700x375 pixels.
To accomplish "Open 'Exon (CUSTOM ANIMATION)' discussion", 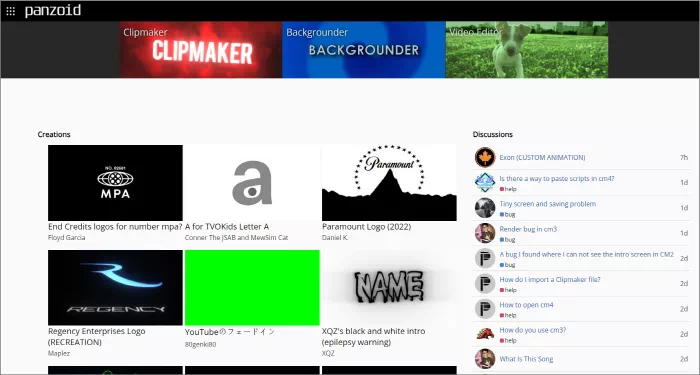I will 542,158.
